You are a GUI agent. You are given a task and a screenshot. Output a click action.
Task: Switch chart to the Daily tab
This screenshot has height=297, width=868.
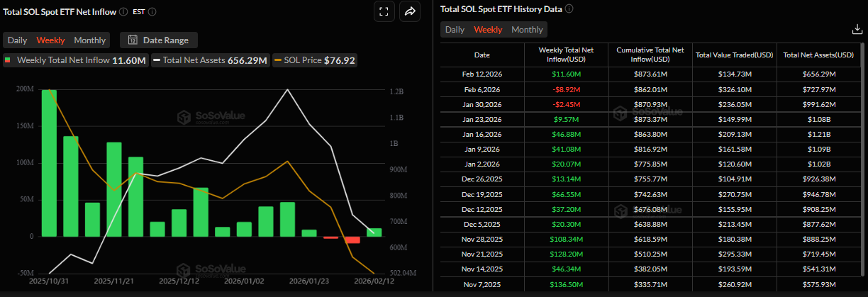(18, 40)
